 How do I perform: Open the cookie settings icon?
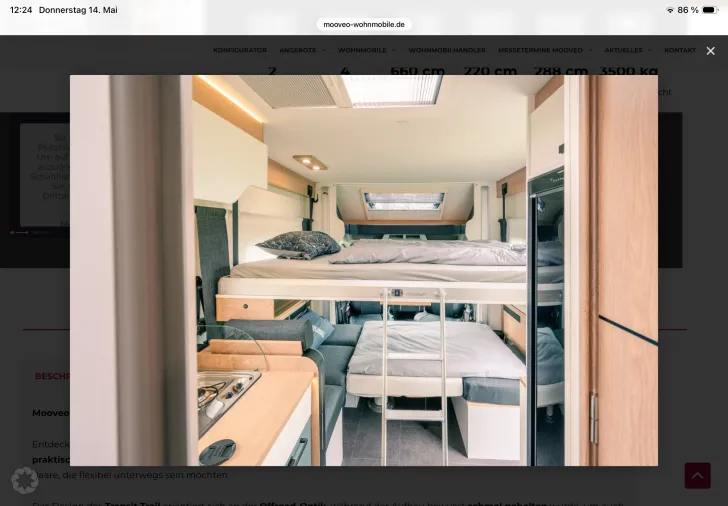coord(25,480)
